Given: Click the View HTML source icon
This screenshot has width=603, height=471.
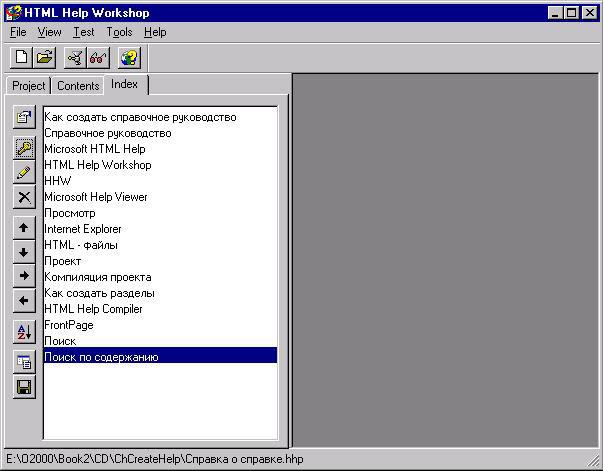Looking at the screenshot, I should [24, 362].
